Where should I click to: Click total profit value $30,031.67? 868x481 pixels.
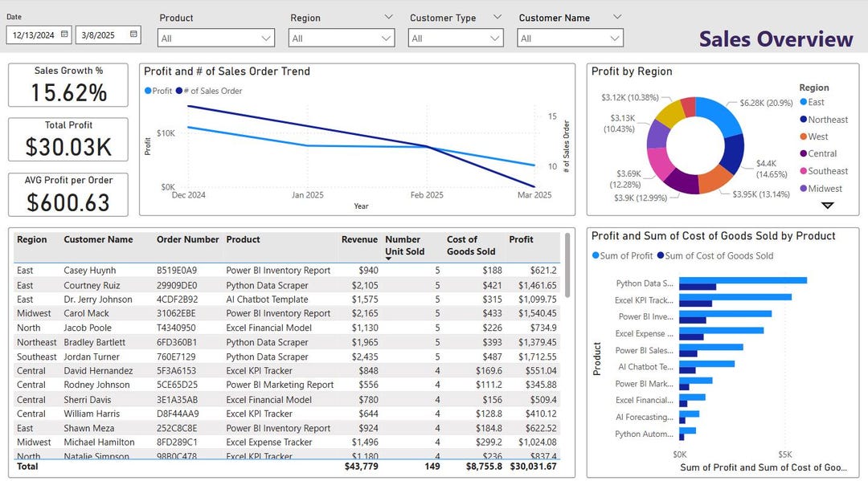pyautogui.click(x=533, y=466)
